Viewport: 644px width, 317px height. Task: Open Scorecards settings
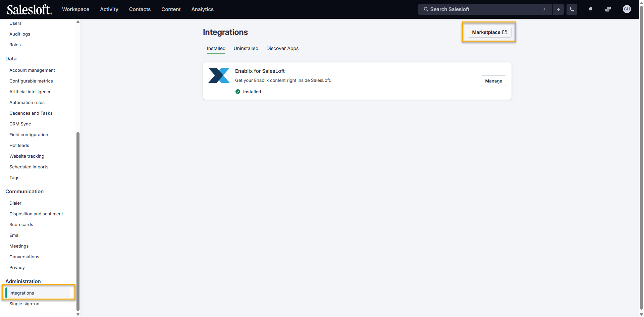pos(21,224)
